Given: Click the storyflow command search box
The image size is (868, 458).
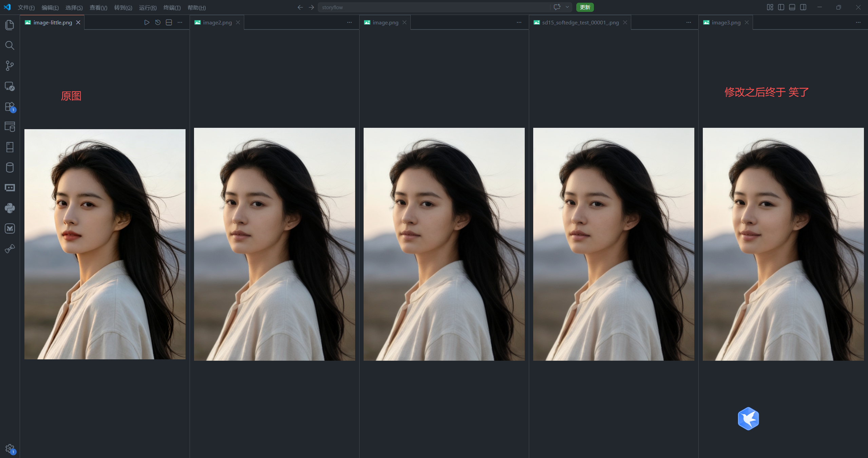Looking at the screenshot, I should tap(434, 7).
